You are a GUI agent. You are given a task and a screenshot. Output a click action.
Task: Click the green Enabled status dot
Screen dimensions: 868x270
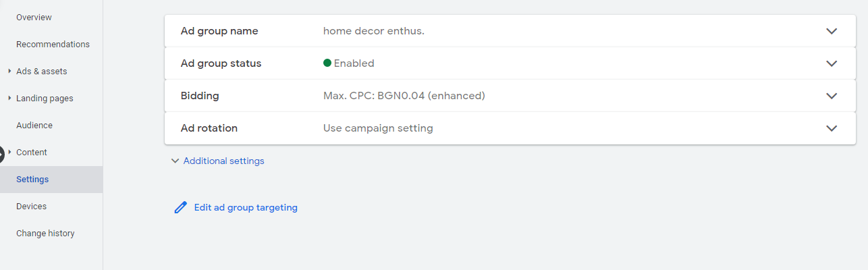click(x=327, y=63)
